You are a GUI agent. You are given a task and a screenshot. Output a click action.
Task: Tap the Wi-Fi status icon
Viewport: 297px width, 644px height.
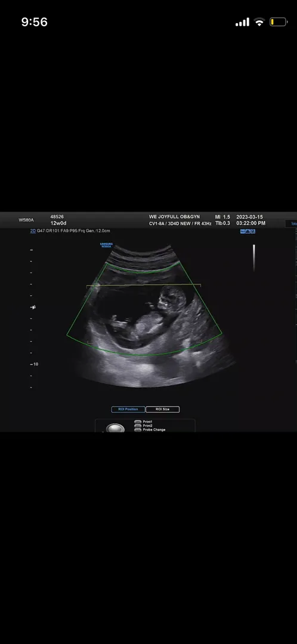click(x=259, y=22)
